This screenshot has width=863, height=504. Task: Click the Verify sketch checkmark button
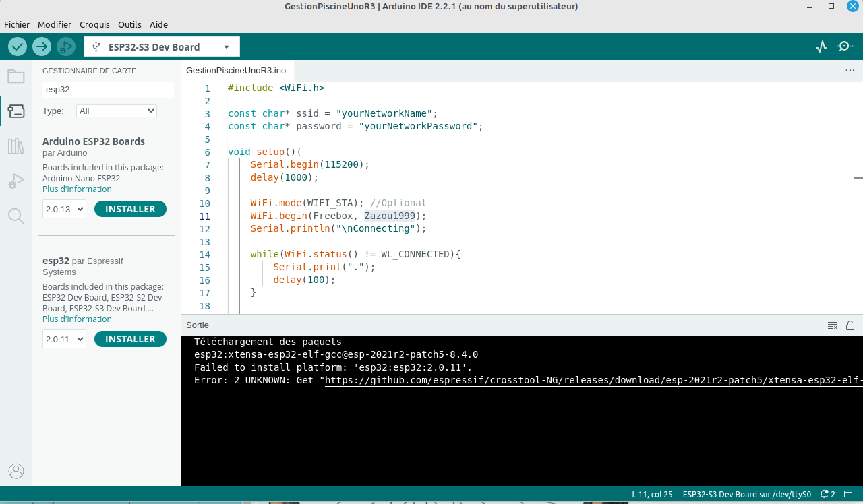pyautogui.click(x=18, y=46)
